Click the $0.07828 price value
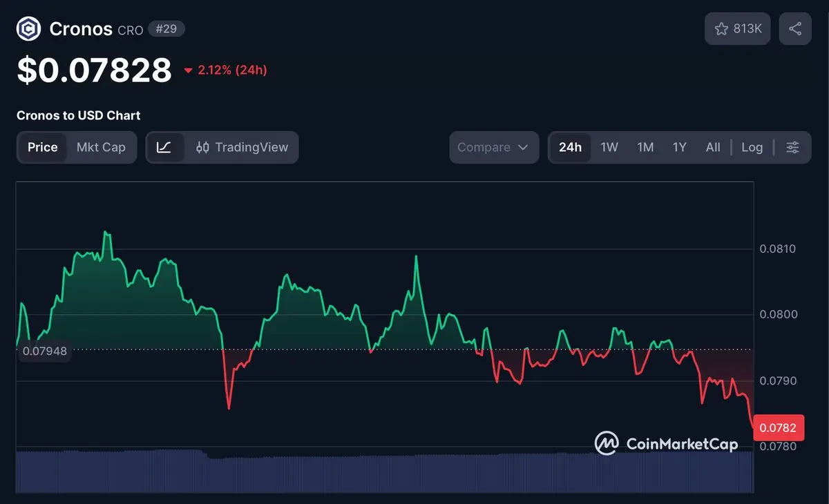 point(94,70)
